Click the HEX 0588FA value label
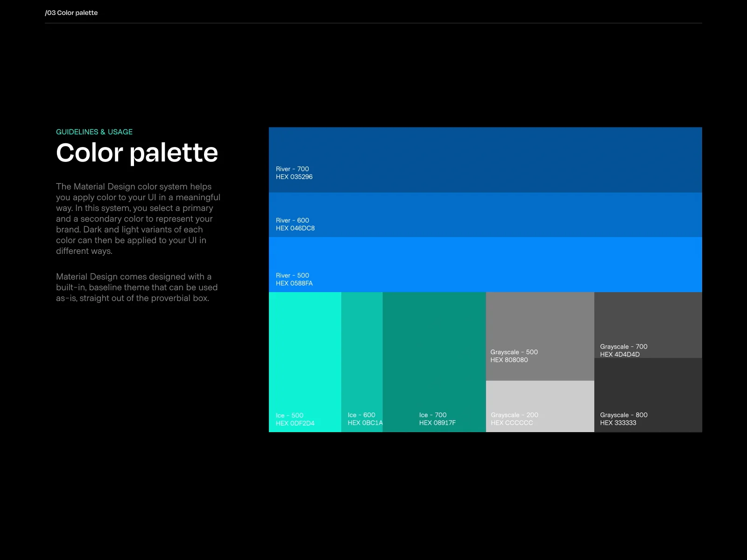This screenshot has height=560, width=747. [294, 283]
